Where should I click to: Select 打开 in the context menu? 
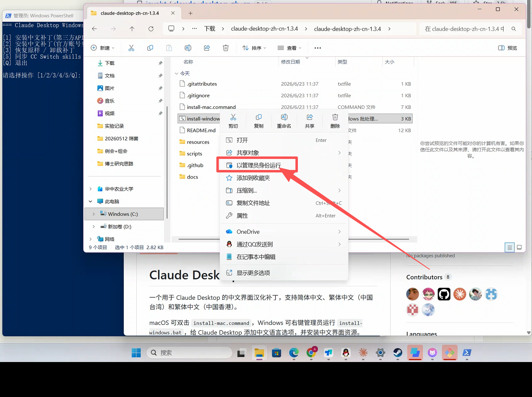point(284,140)
